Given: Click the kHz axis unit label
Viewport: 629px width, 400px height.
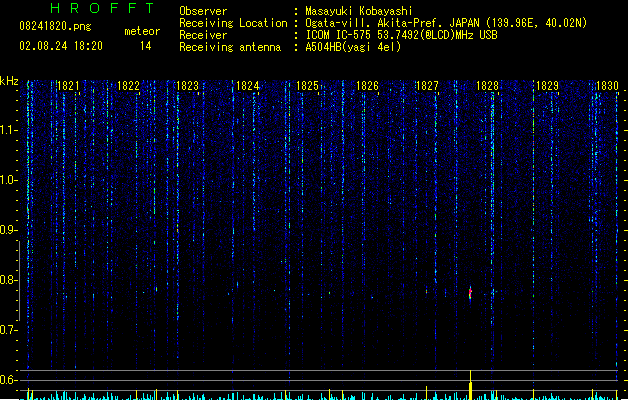Looking at the screenshot, I should tap(9, 81).
